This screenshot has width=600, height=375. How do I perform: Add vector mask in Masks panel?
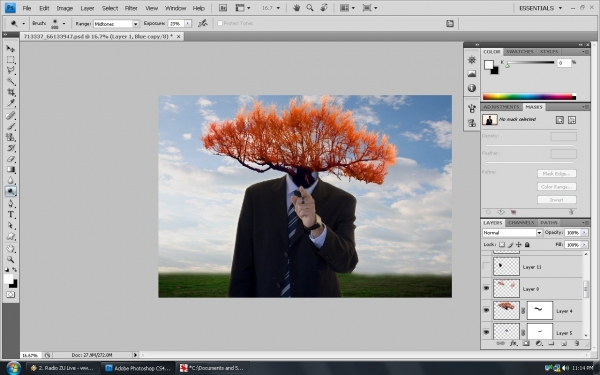coord(572,120)
